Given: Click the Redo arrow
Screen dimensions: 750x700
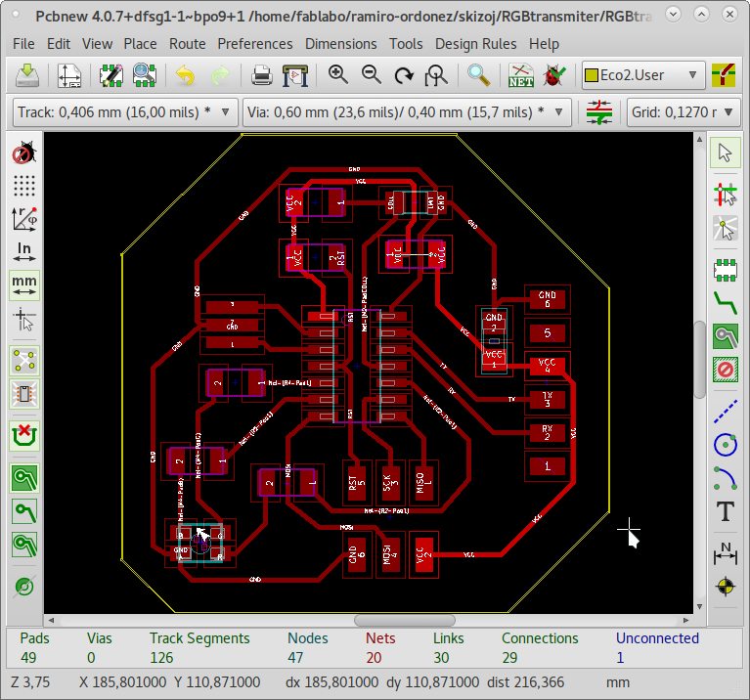Looking at the screenshot, I should (220, 75).
